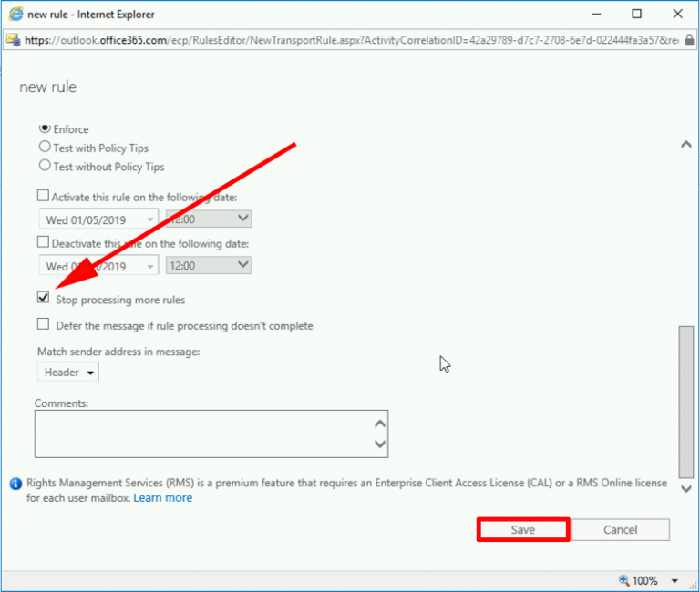Uncheck Stop processing more rules

click(x=43, y=299)
